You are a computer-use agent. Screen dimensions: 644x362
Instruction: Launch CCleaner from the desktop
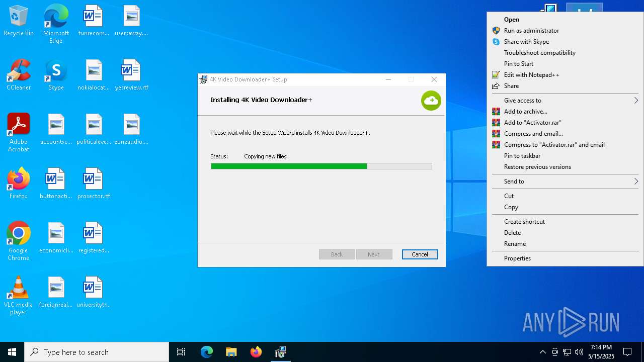19,75
